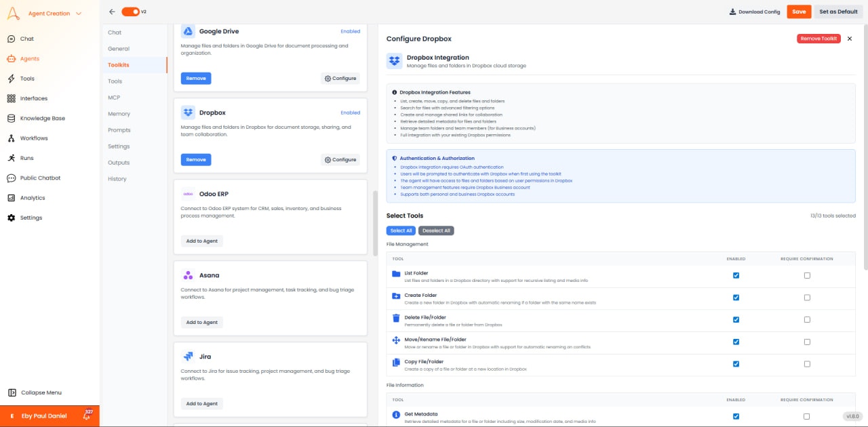Open the notification bell with 327 alerts
Image resolution: width=868 pixels, height=427 pixels.
coord(86,415)
